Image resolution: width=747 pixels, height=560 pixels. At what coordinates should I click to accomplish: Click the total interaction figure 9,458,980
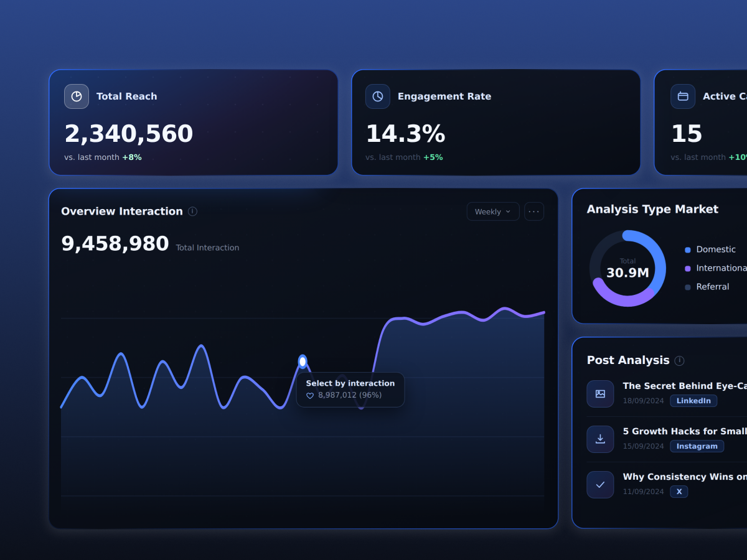(x=115, y=244)
